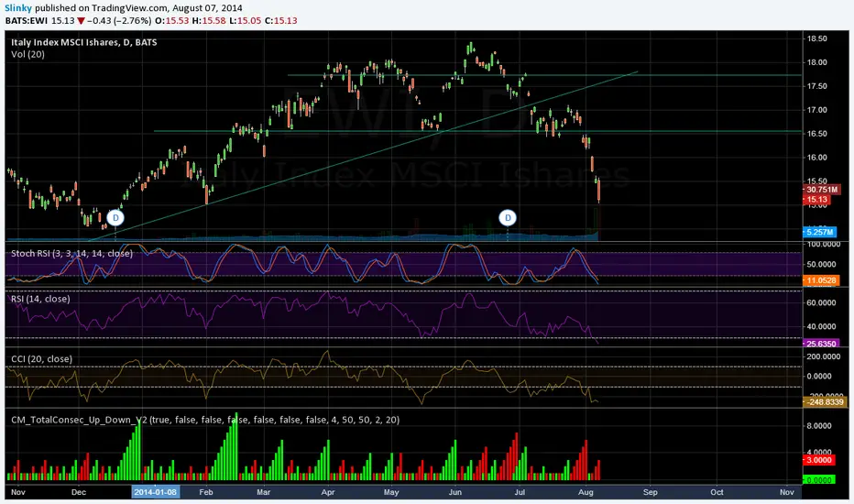The image size is (854, 504).
Task: Click the Nov label at right of time axis
Action: point(786,492)
